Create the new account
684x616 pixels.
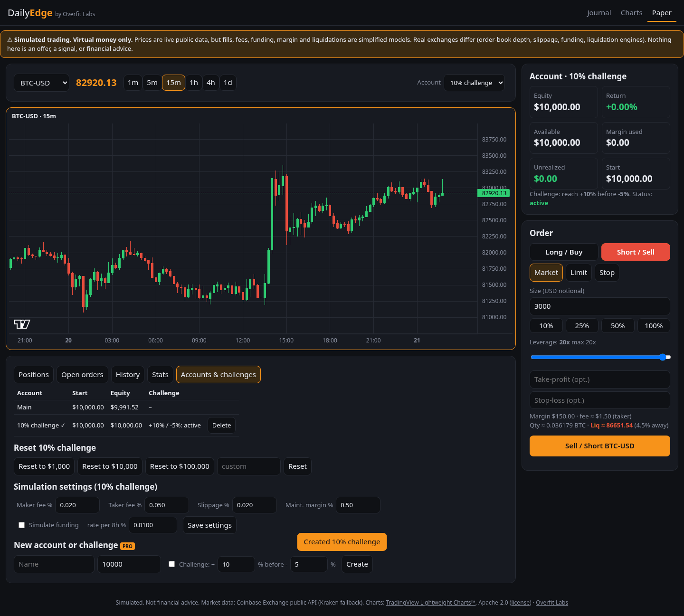(357, 564)
